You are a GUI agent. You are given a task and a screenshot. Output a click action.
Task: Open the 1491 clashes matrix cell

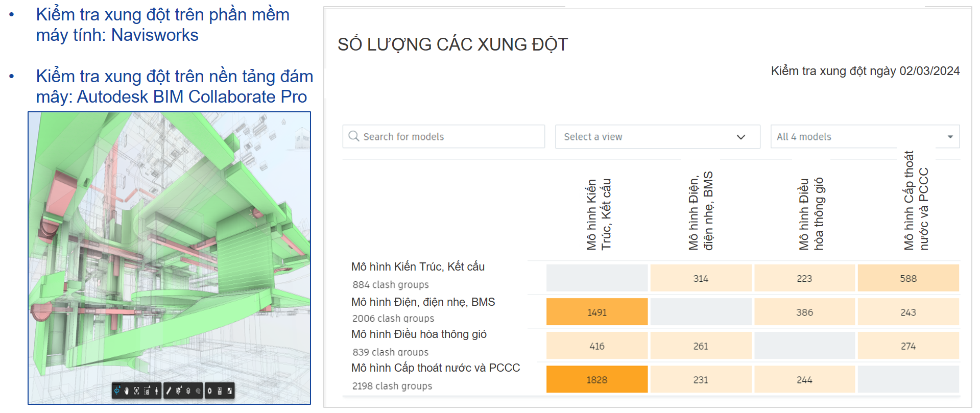(596, 312)
